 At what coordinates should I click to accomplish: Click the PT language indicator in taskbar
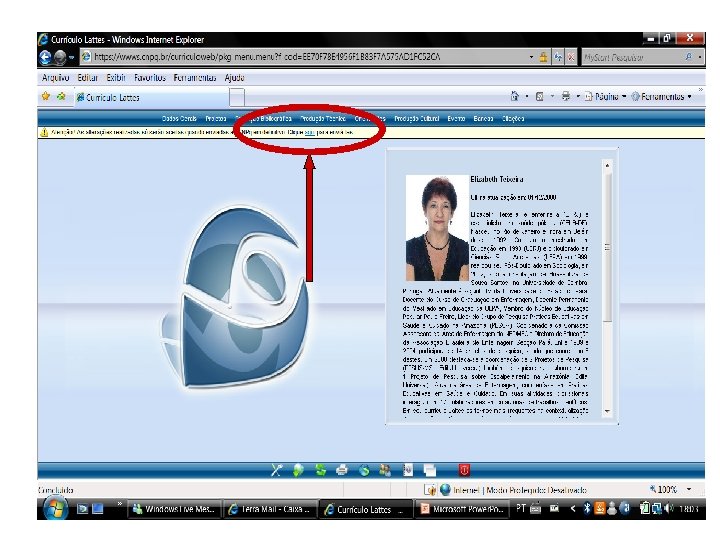point(521,508)
